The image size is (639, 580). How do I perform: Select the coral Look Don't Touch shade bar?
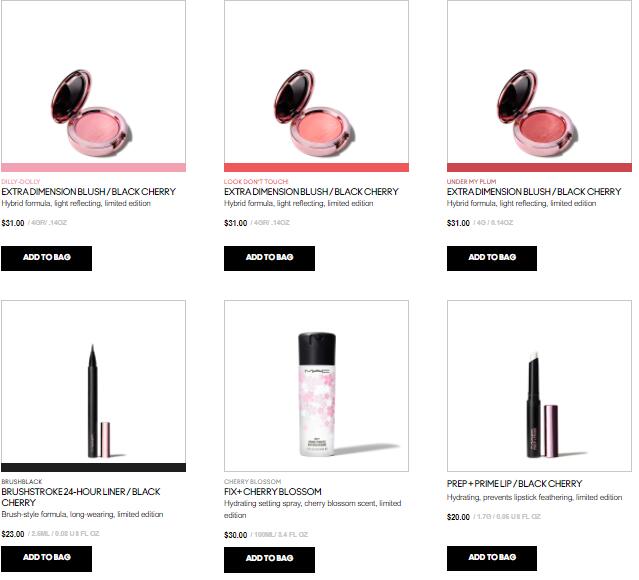coord(316,168)
